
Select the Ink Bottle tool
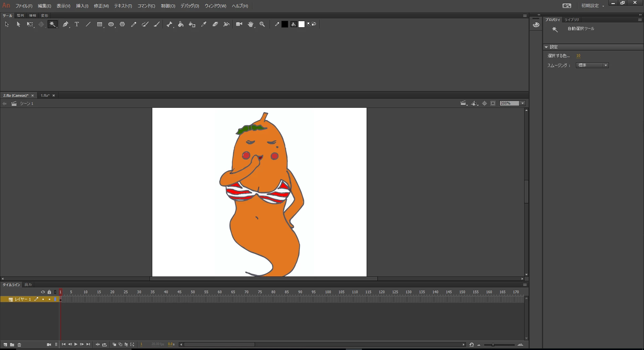192,24
